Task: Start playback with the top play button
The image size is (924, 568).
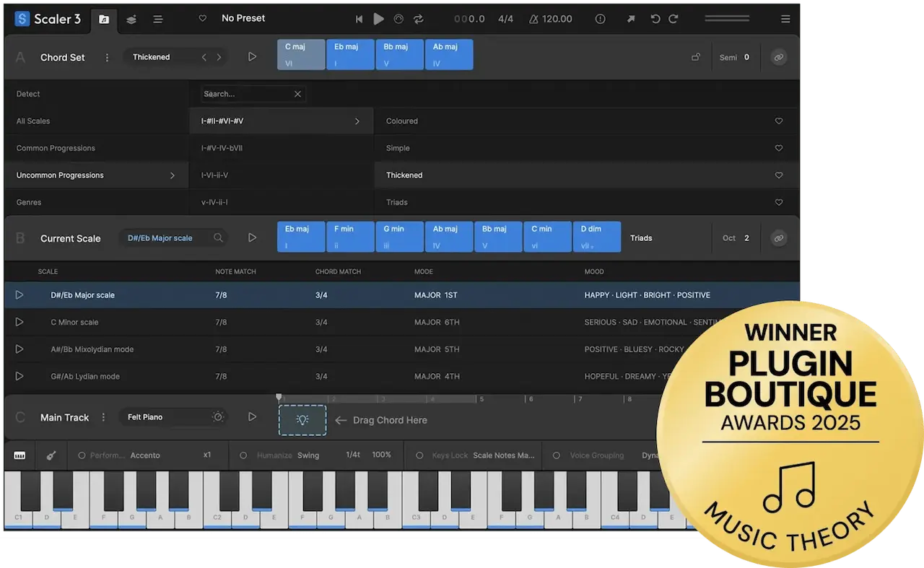Action: pyautogui.click(x=378, y=19)
